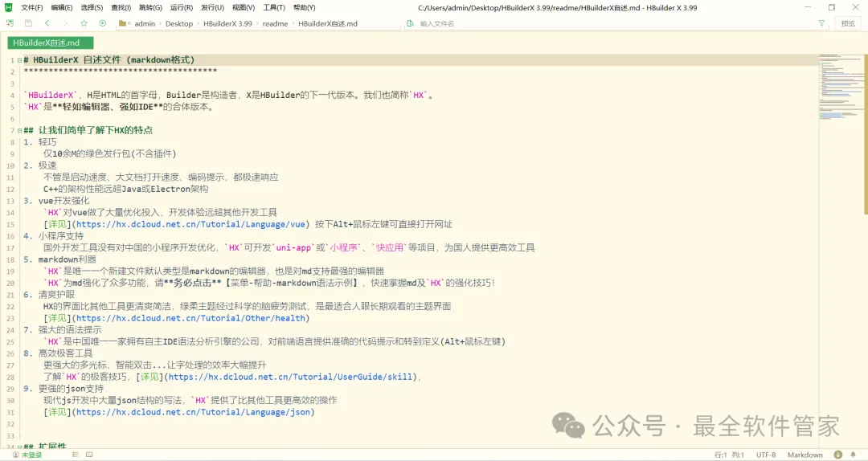Click the 小程序支持 list item
Screen dimensions: 868x461
click(61, 236)
